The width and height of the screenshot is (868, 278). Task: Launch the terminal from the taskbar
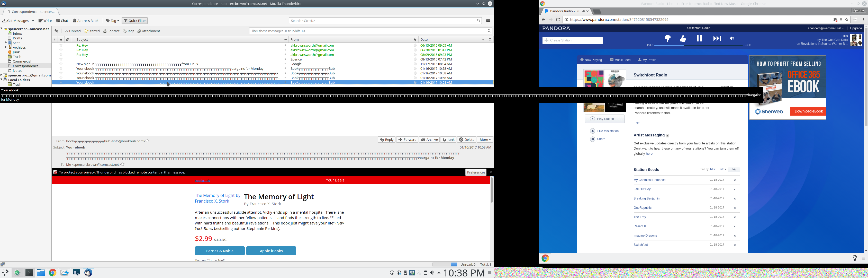pos(29,273)
